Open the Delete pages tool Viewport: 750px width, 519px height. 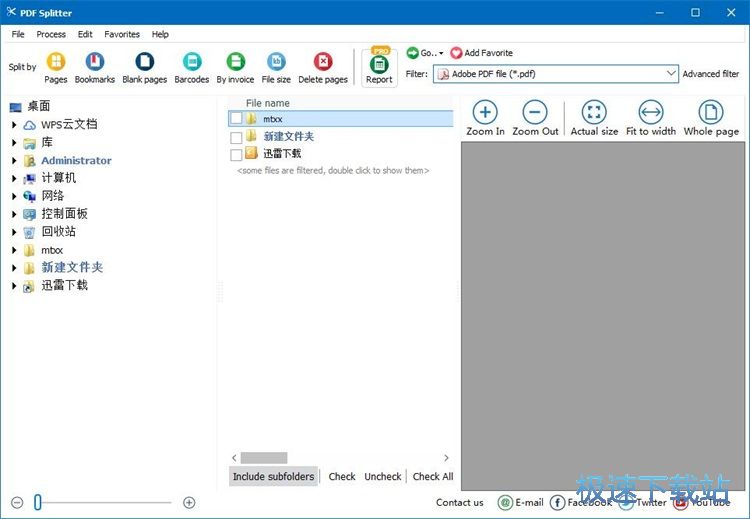pyautogui.click(x=323, y=68)
